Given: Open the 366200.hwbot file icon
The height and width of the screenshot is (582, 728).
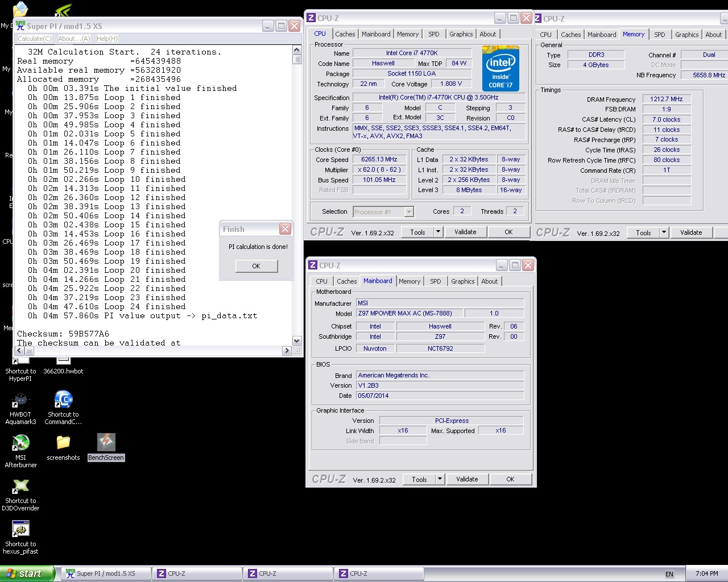Looking at the screenshot, I should (63, 365).
